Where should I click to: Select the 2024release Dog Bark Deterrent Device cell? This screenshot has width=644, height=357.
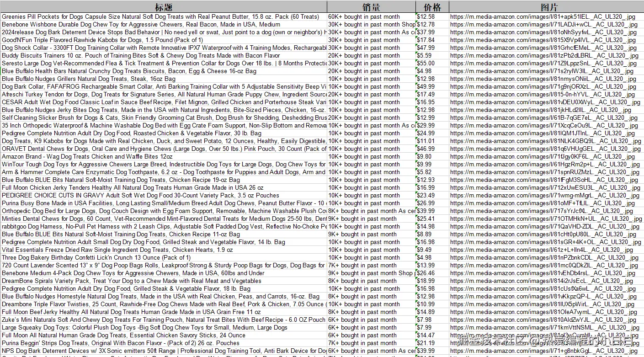164,32
